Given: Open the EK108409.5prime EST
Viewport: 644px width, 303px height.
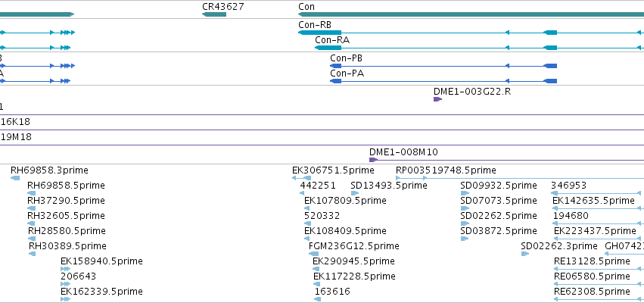Looking at the screenshot, I should (308, 239).
